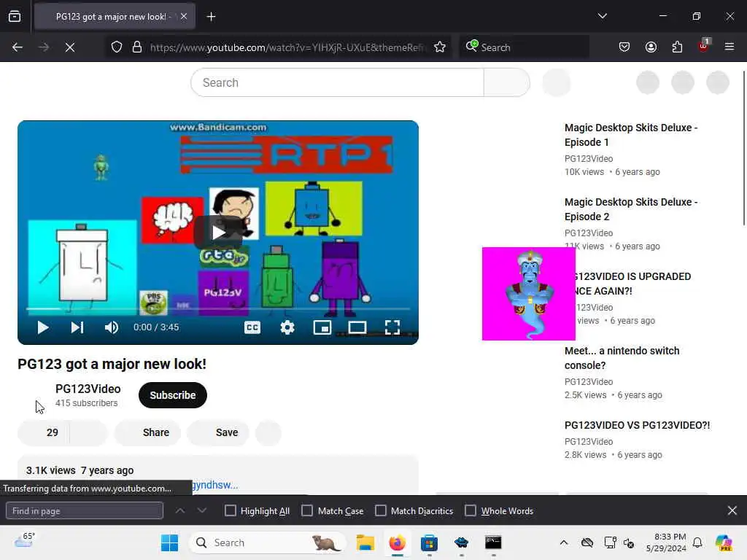
Task: Go back to the previous page
Action: (x=18, y=47)
